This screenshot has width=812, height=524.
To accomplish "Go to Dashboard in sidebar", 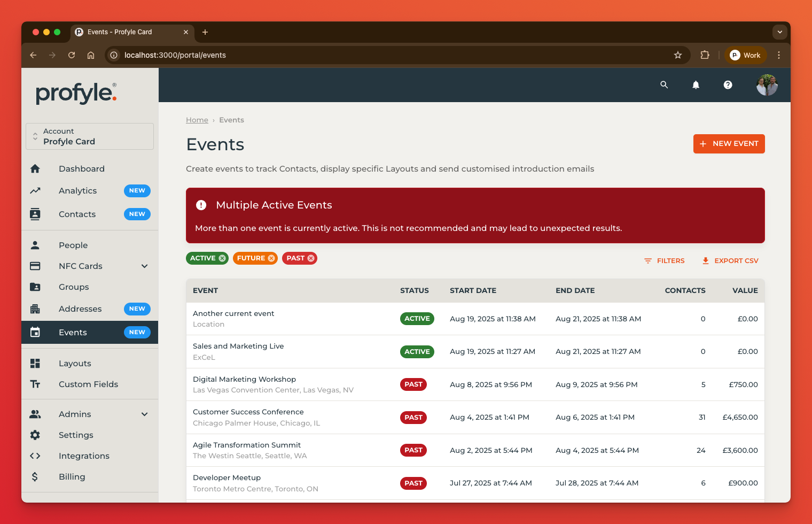I will [x=82, y=169].
